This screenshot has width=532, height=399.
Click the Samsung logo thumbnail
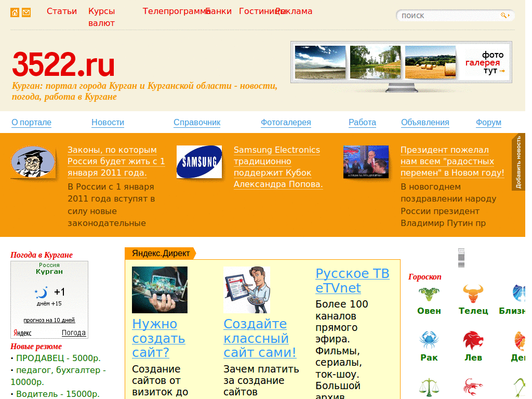coord(199,162)
